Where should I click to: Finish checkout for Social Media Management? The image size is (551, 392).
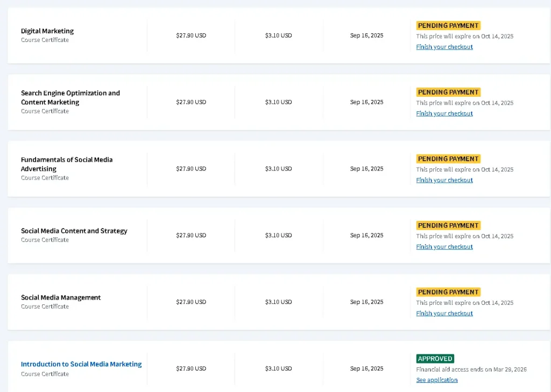[444, 313]
